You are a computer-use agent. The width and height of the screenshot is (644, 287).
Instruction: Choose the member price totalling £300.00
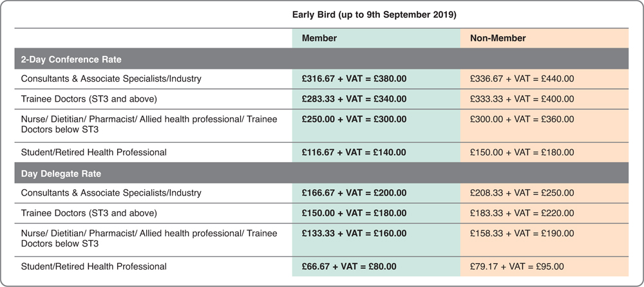354,119
